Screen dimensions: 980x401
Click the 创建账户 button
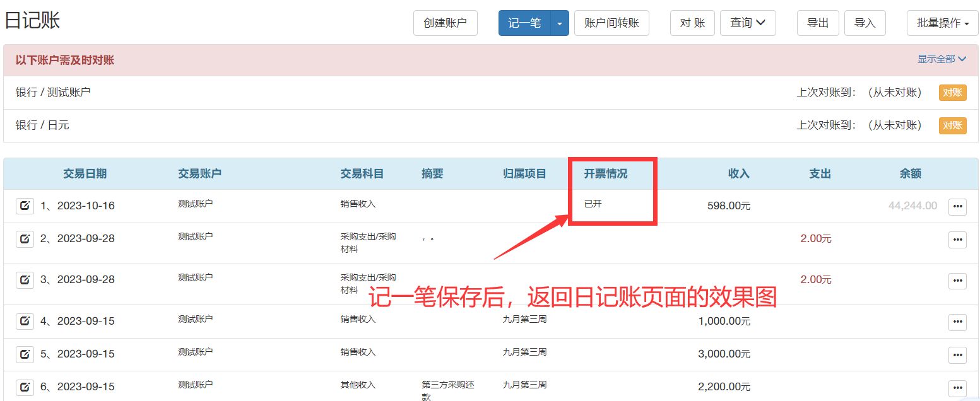(x=445, y=23)
